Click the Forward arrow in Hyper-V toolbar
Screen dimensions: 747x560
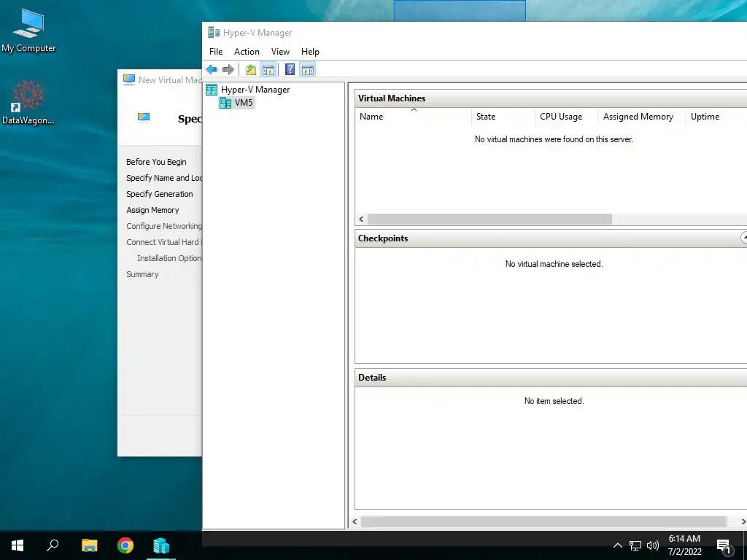(x=228, y=70)
